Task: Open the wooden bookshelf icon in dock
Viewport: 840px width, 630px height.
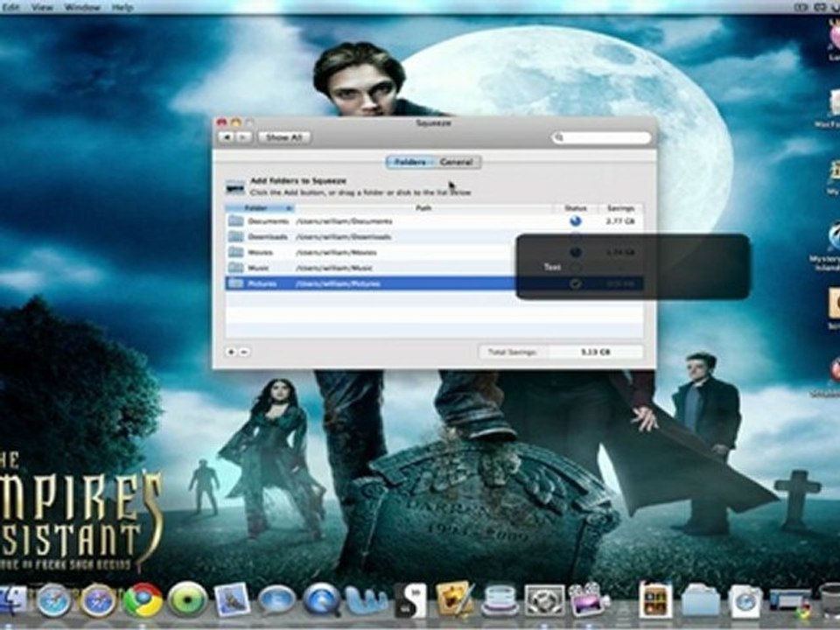Action: pyautogui.click(x=655, y=598)
